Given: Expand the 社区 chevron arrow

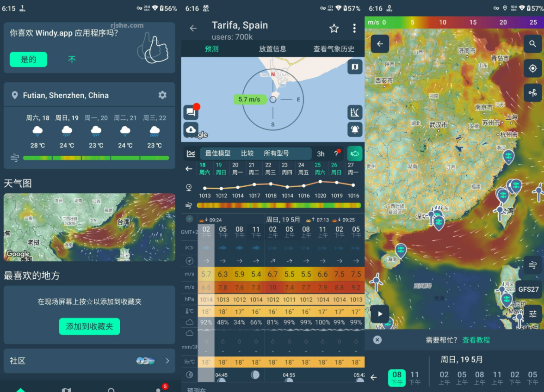Looking at the screenshot, I should [167, 361].
